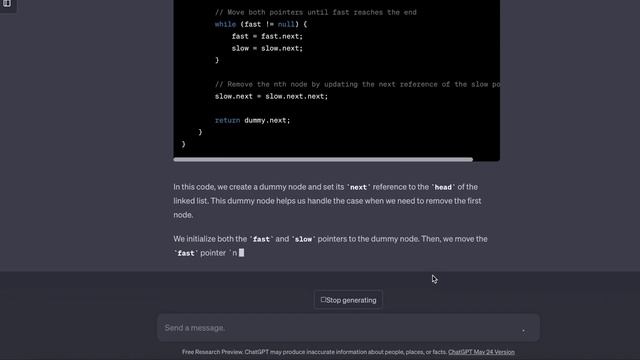Click the 'slow = slow.next;' code line

click(267, 48)
